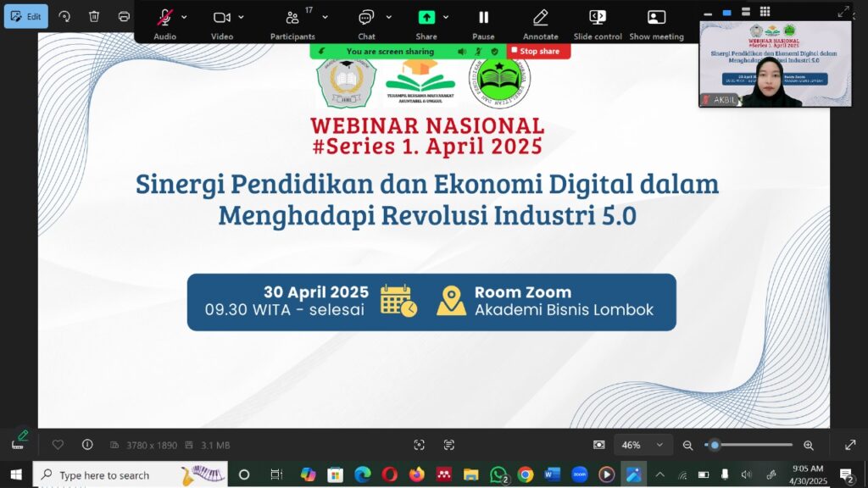Print the image in Photos
This screenshot has height=488, width=868.
124,16
